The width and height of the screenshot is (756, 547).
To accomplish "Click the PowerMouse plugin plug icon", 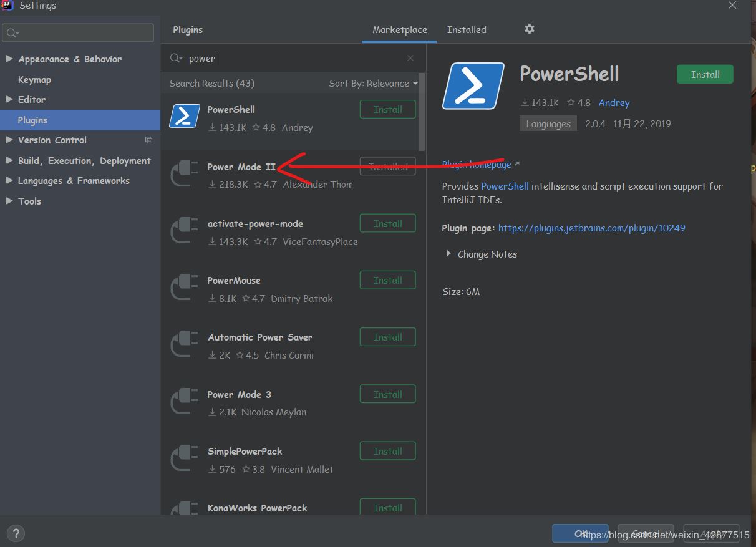I will 184,287.
